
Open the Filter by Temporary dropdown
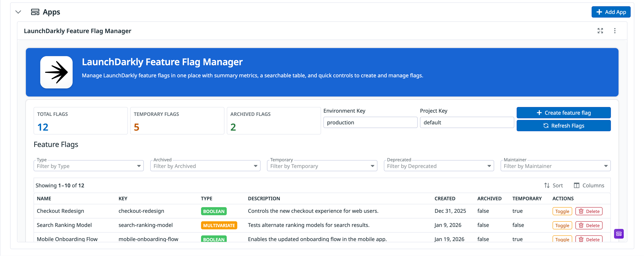coord(322,166)
